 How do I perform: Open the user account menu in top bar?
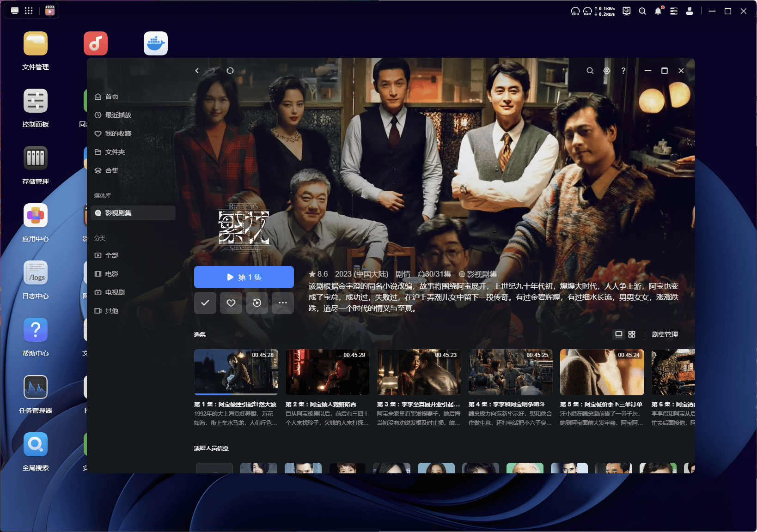(x=689, y=11)
